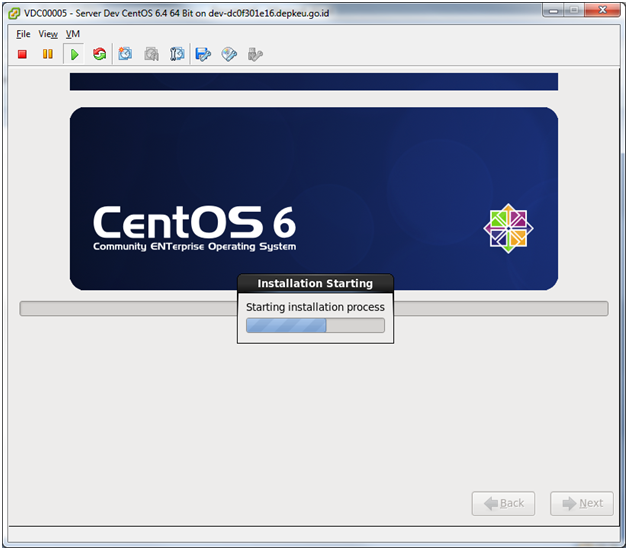Reset the VM using the restart icon
Image resolution: width=628 pixels, height=550 pixels.
tap(99, 54)
